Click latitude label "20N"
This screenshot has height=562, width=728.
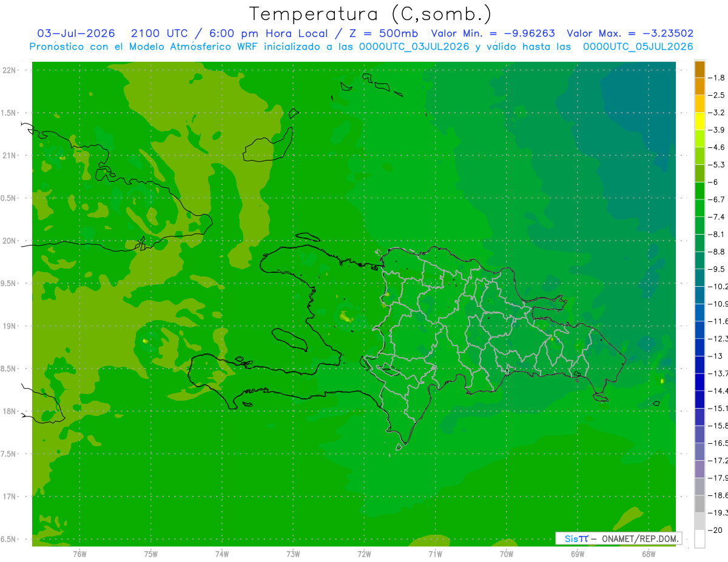coord(9,241)
